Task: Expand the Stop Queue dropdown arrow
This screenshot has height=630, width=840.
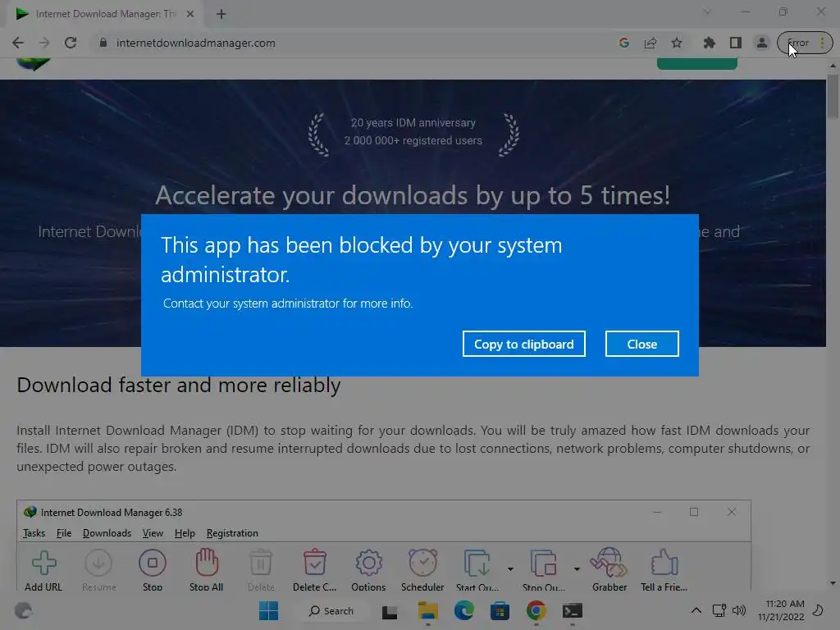Action: pos(577,569)
